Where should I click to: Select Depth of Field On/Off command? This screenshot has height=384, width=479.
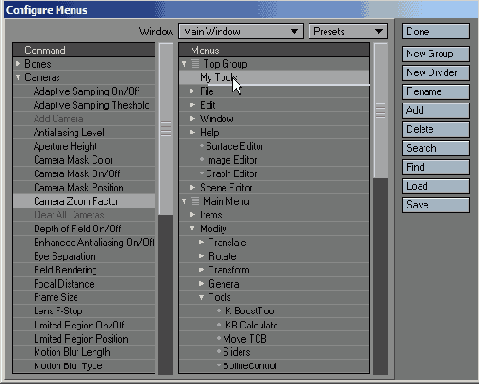coord(84,229)
